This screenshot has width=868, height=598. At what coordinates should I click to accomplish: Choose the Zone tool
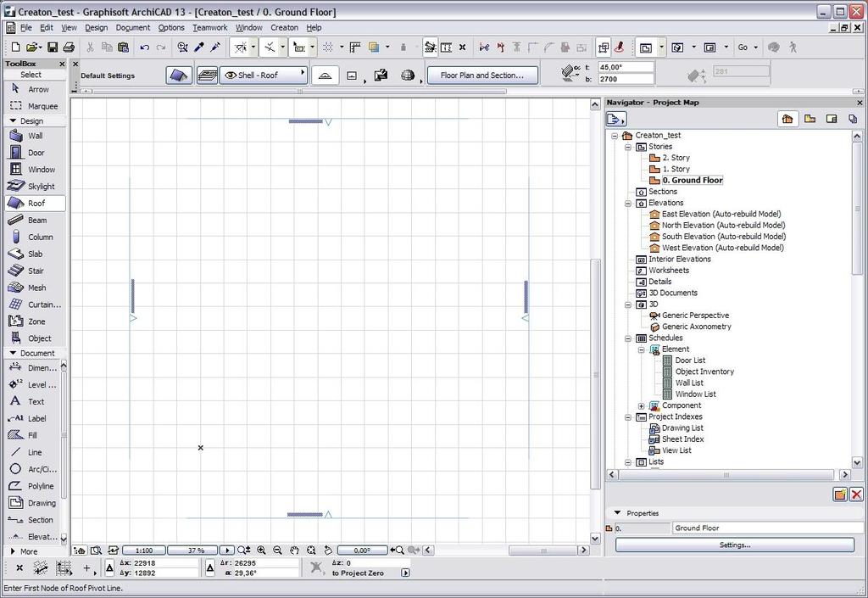34,321
